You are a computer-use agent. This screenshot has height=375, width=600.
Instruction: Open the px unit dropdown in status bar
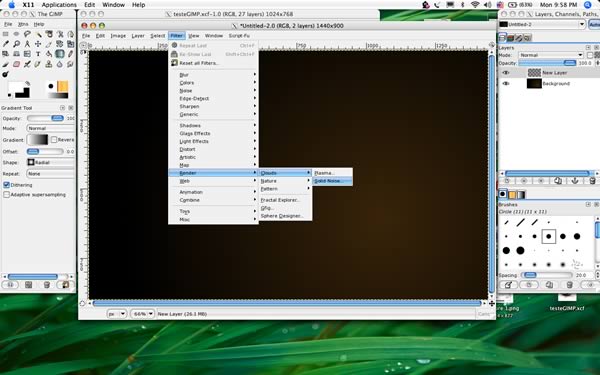coord(117,314)
